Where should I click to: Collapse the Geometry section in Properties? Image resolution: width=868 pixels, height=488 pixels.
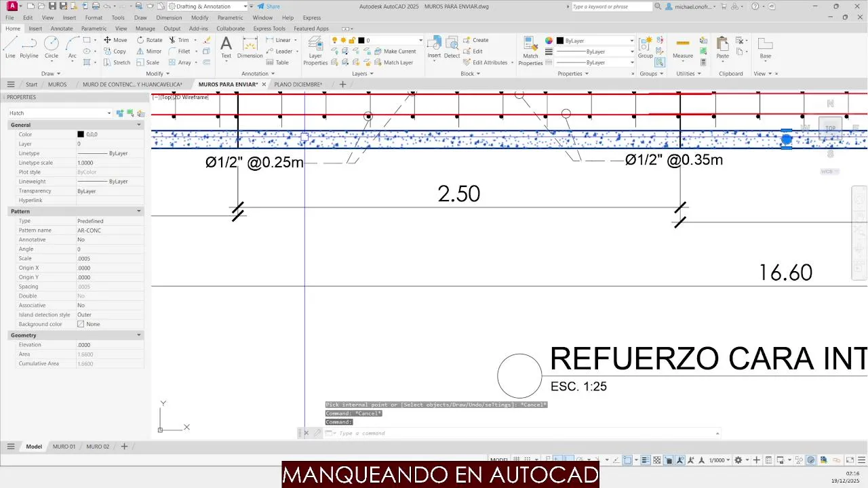pos(139,335)
